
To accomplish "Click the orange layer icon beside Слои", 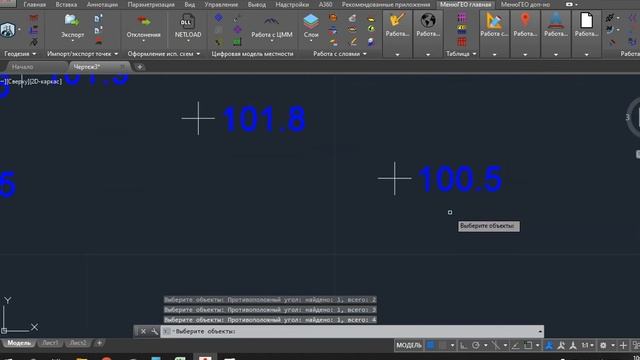I will click(x=333, y=18).
